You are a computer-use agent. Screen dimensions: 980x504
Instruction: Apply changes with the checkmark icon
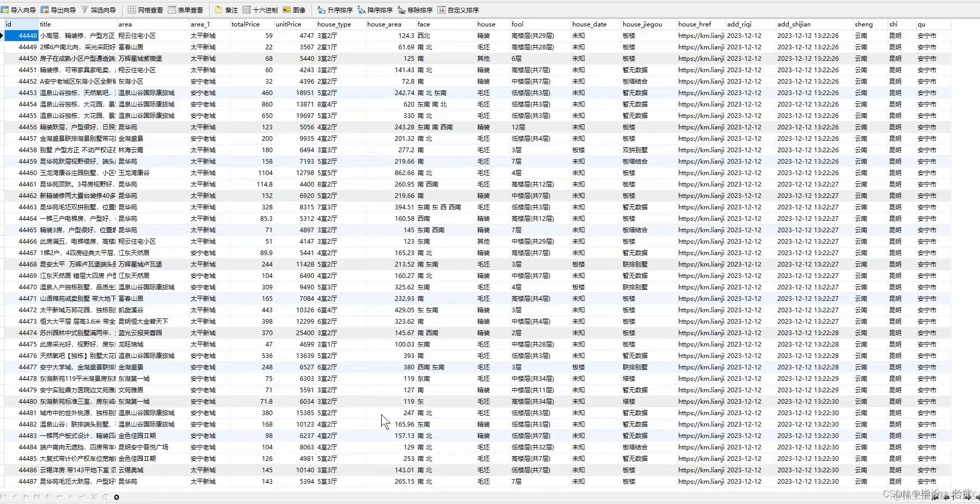(x=83, y=497)
